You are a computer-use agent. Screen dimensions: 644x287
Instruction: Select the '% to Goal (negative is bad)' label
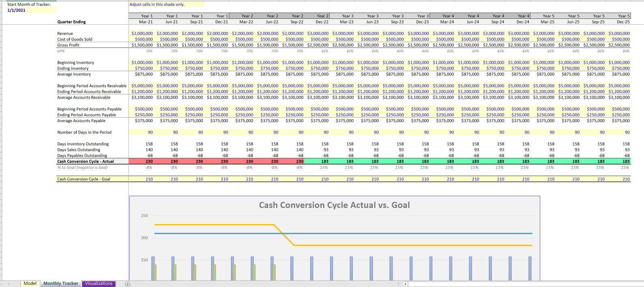click(82, 167)
